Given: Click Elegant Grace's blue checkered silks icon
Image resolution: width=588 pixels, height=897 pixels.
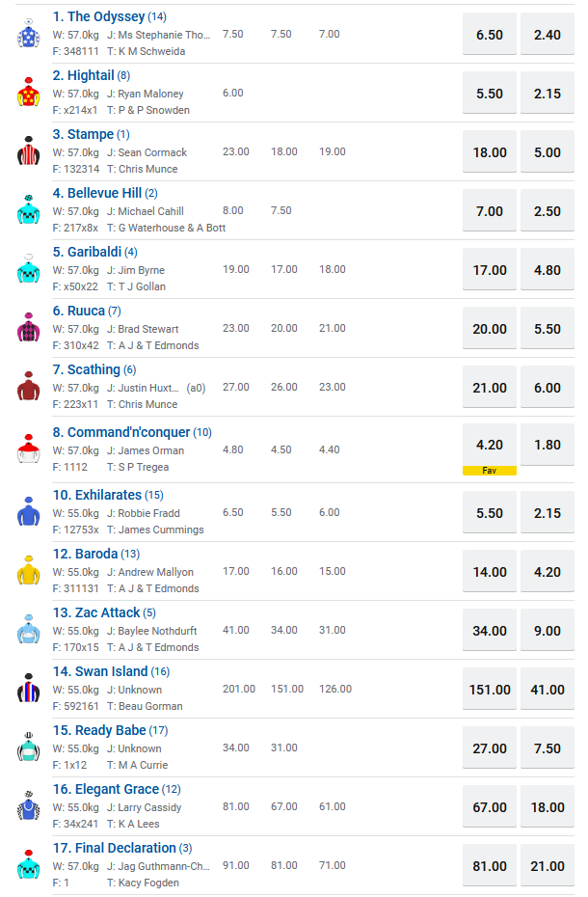Looking at the screenshot, I should 27,806.
